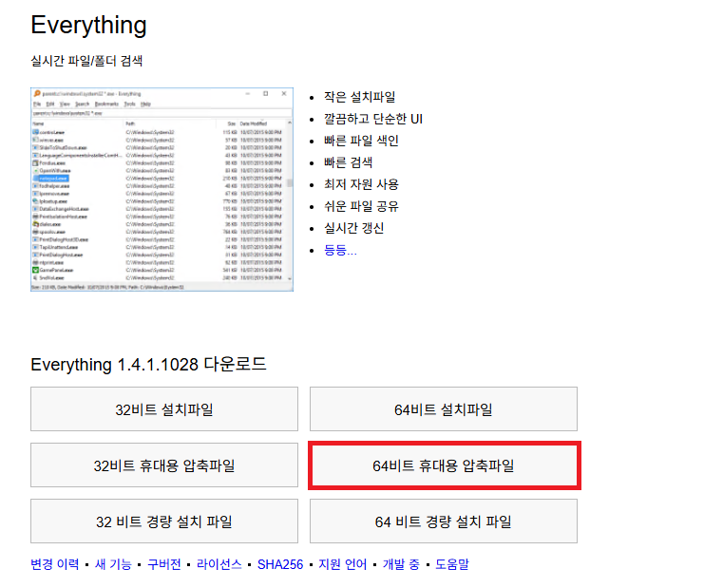Open the 라이선스 link

point(219,564)
